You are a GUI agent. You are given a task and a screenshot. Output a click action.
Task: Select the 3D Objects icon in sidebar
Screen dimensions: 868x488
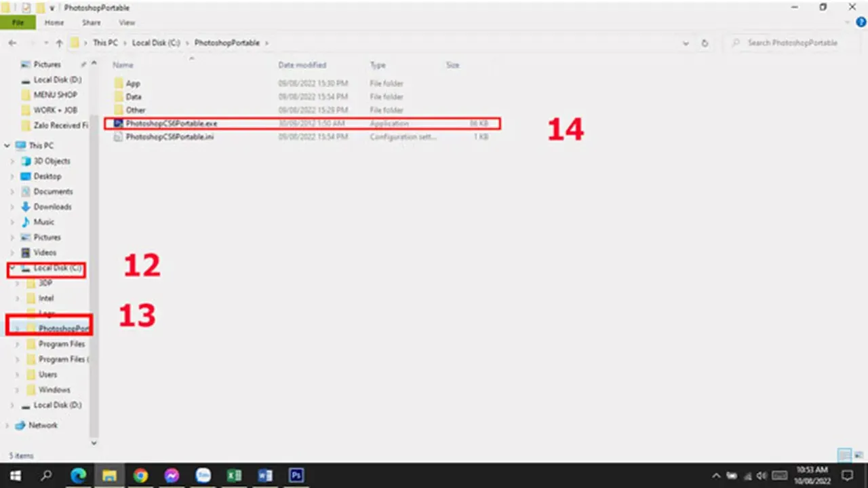click(26, 161)
